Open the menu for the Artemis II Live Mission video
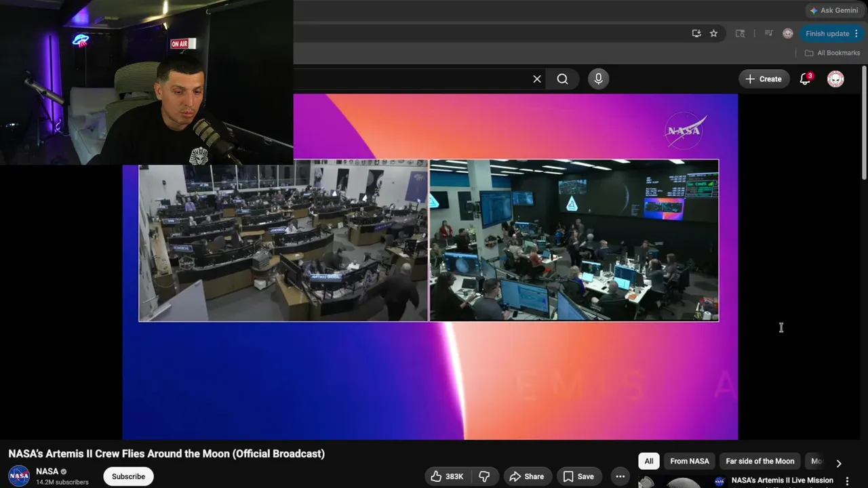Screen dimensions: 868x488 [x=847, y=481]
